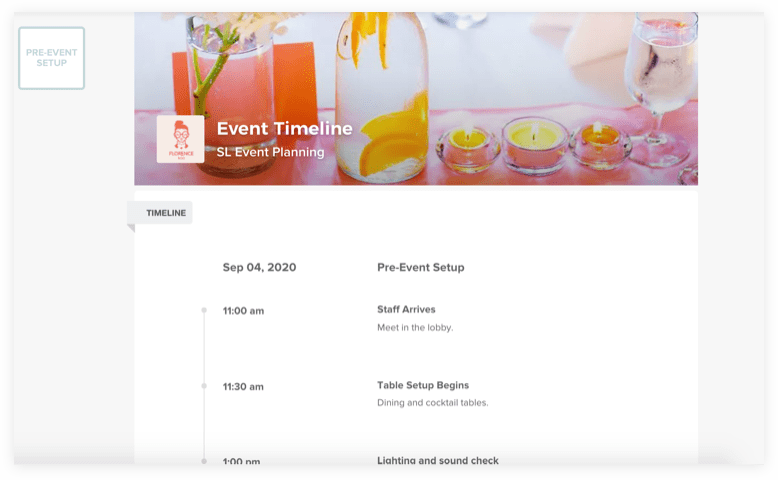Screen dimensions: 778x480
Task: Click the Lighting and sound check title
Action: pos(438,460)
